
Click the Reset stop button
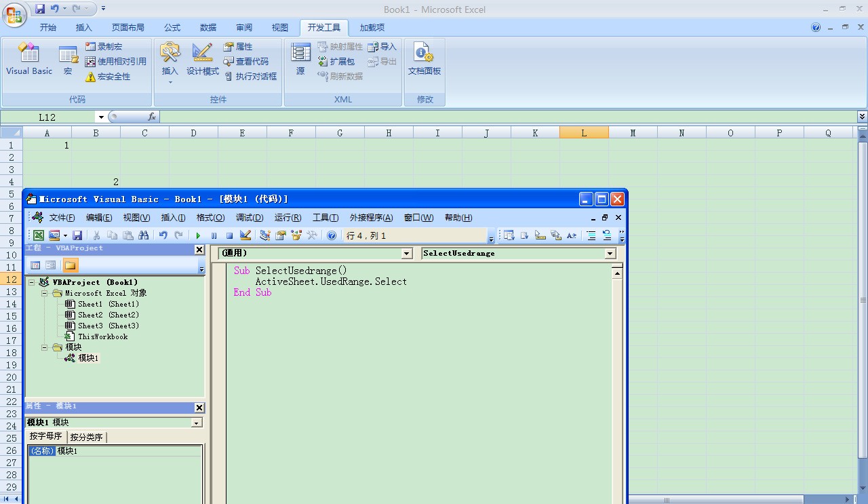[229, 235]
